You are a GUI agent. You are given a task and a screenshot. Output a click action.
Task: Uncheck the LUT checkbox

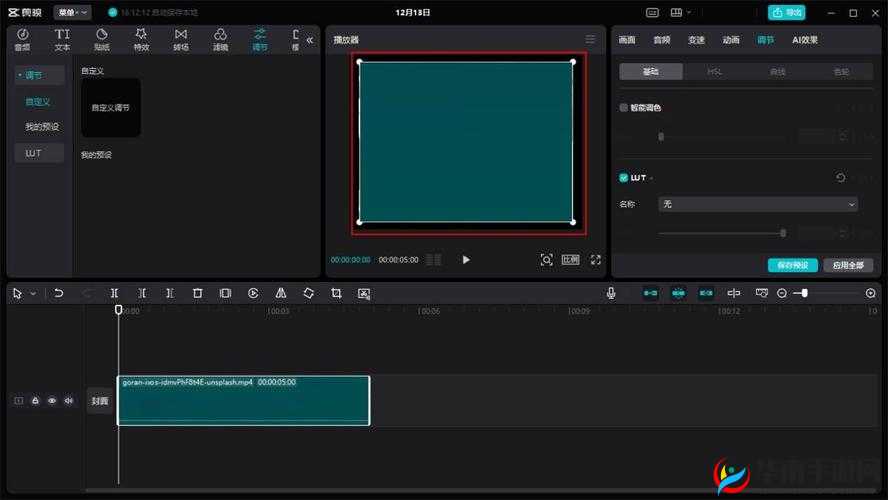(624, 178)
